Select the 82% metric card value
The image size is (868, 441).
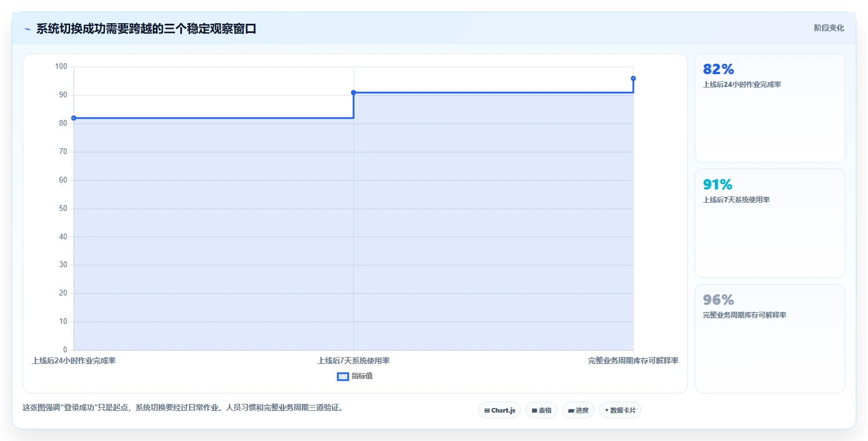719,69
